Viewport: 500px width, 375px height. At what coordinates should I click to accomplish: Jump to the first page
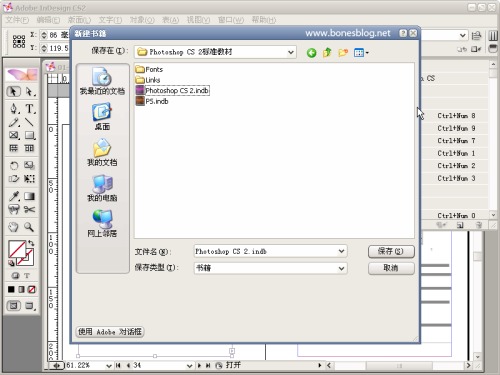point(118,366)
